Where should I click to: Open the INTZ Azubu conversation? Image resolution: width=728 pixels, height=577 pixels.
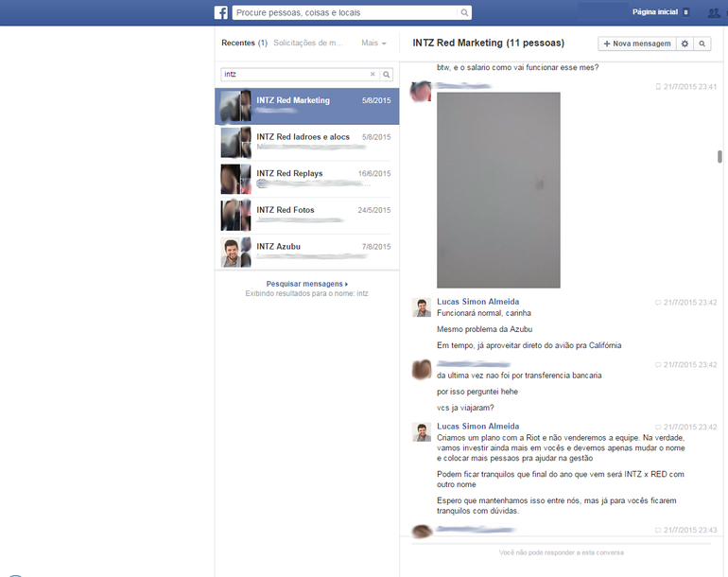(x=307, y=253)
